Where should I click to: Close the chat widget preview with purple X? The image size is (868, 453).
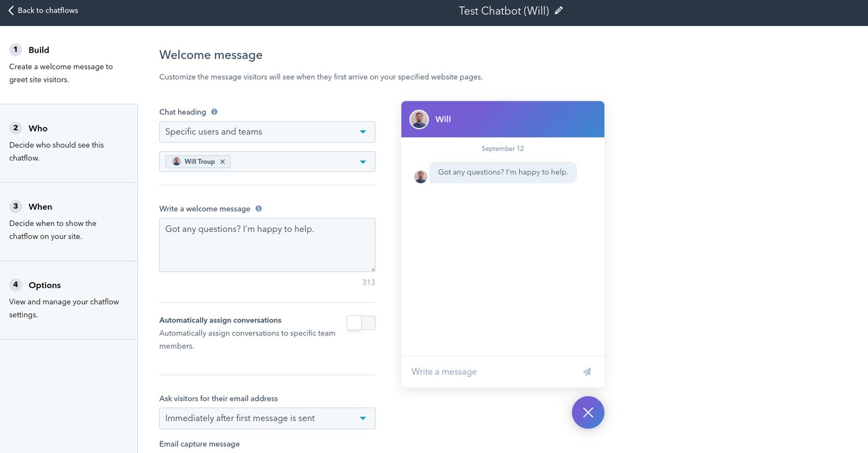tap(588, 412)
